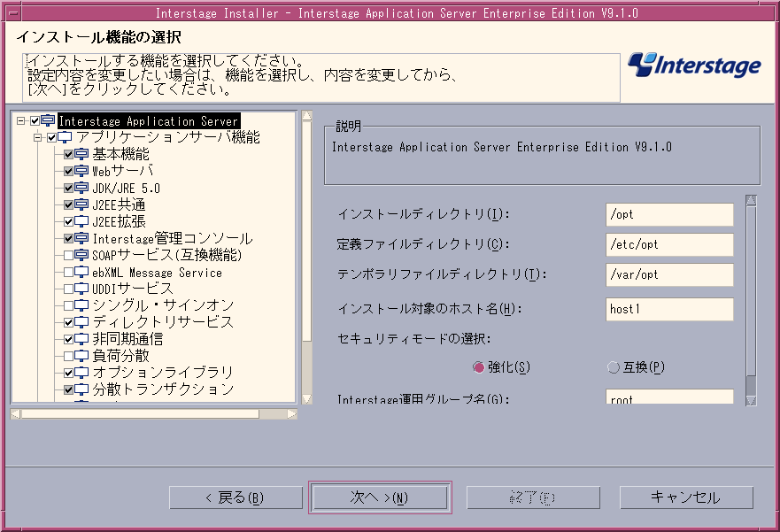The width and height of the screenshot is (780, 532).
Task: Click the settings panel's scroll-down arrow
Action: coord(751,400)
